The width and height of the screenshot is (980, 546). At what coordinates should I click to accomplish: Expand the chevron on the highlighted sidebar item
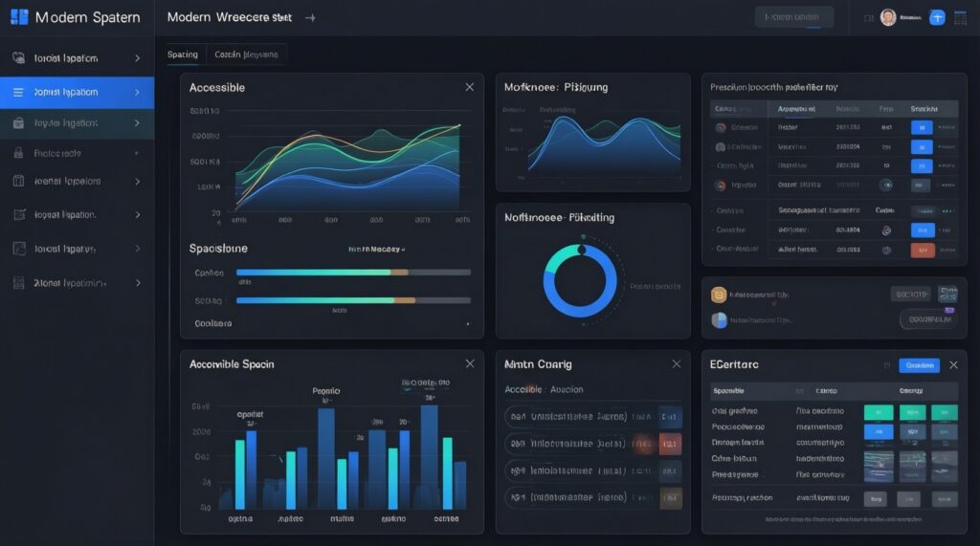pyautogui.click(x=138, y=93)
